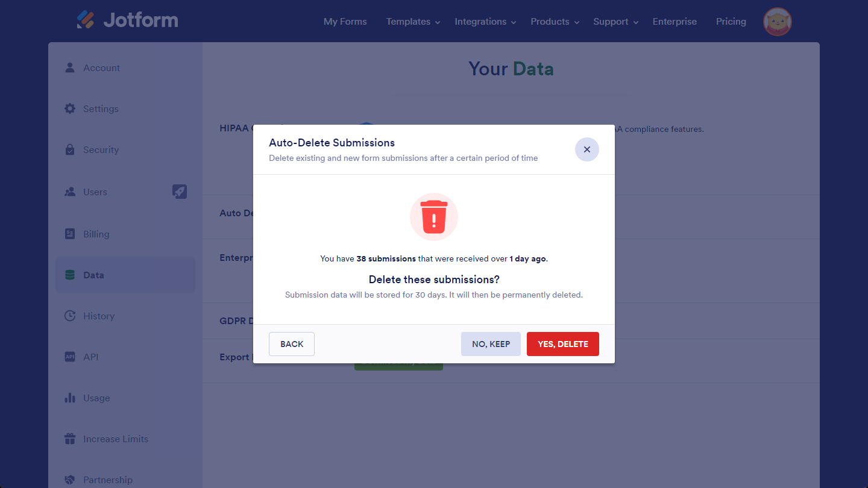This screenshot has width=868, height=488.
Task: Open the History sidebar section
Action: (125, 316)
